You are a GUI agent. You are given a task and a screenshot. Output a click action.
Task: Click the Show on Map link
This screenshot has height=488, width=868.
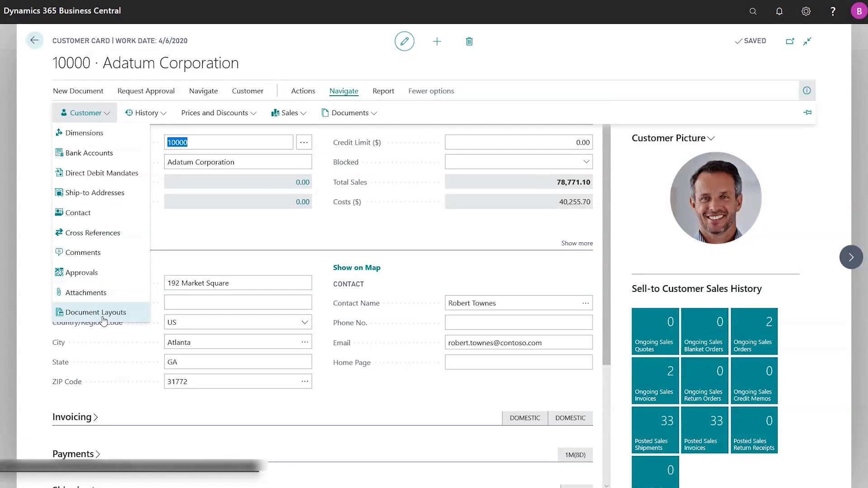pyautogui.click(x=356, y=267)
